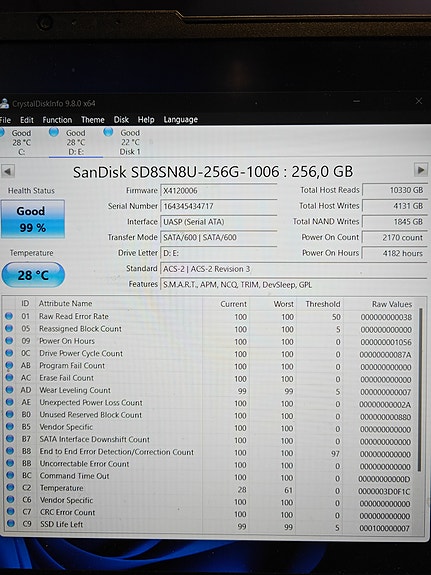Click Total Host Writes value 4131 GB
Image resolution: width=431 pixels, height=575 pixels.
394,206
